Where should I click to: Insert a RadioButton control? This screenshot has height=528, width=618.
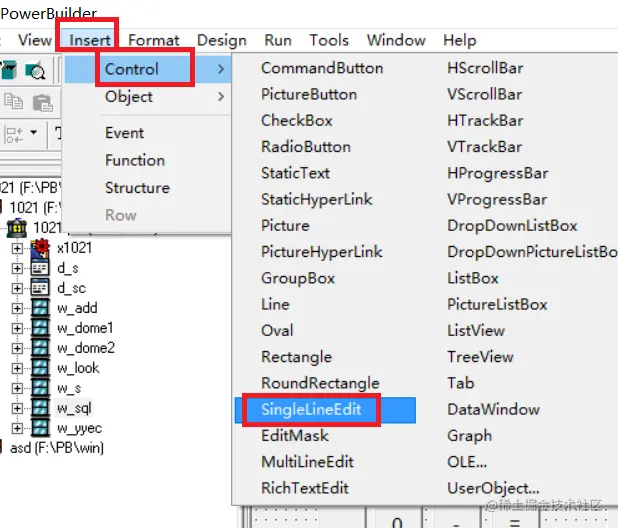pos(305,147)
